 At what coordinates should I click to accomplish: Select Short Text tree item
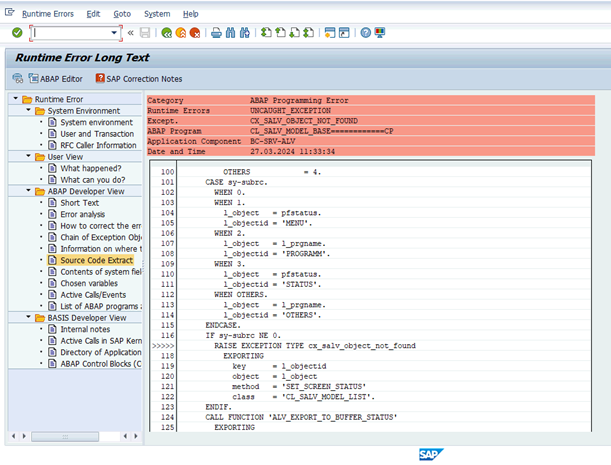click(x=79, y=203)
